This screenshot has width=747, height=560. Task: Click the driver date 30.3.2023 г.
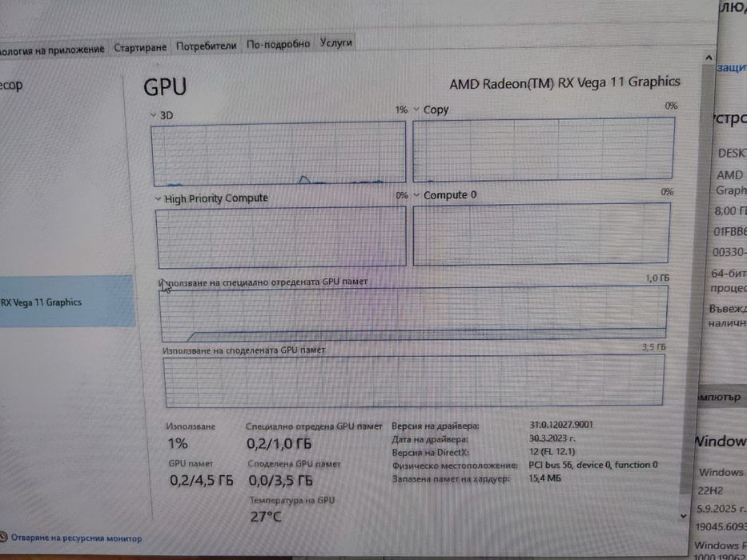(552, 438)
